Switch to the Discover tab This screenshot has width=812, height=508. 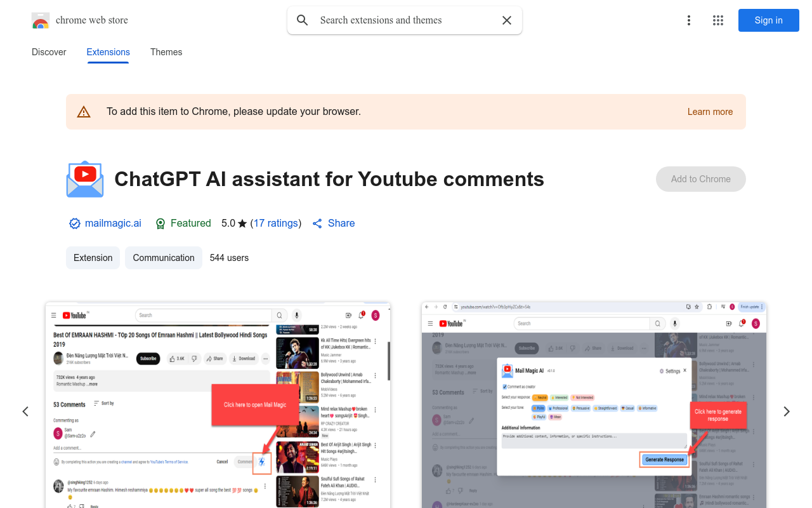pyautogui.click(x=49, y=52)
